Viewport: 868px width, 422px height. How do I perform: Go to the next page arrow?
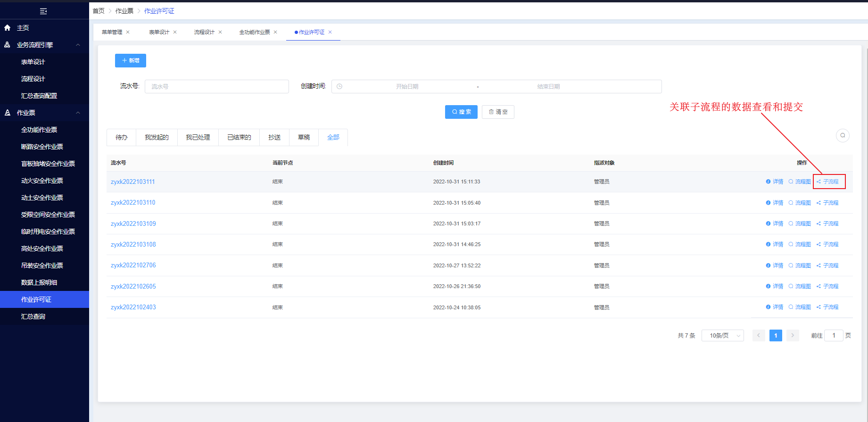(793, 335)
